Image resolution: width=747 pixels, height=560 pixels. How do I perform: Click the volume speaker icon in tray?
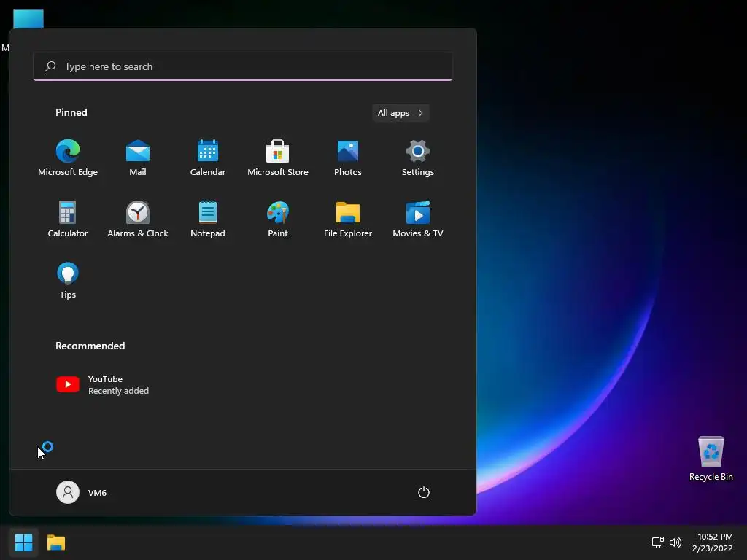[x=675, y=542]
